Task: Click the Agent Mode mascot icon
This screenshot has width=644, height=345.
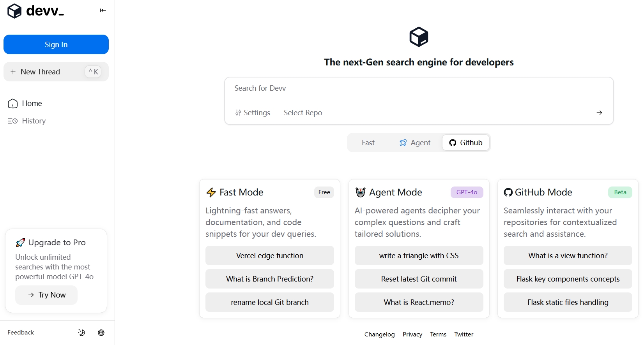Action: click(361, 192)
